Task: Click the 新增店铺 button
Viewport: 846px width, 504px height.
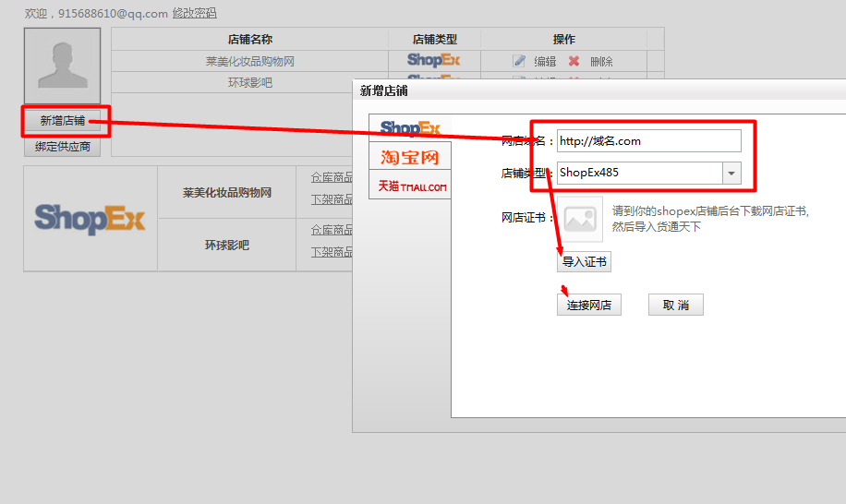Action: coord(63,121)
